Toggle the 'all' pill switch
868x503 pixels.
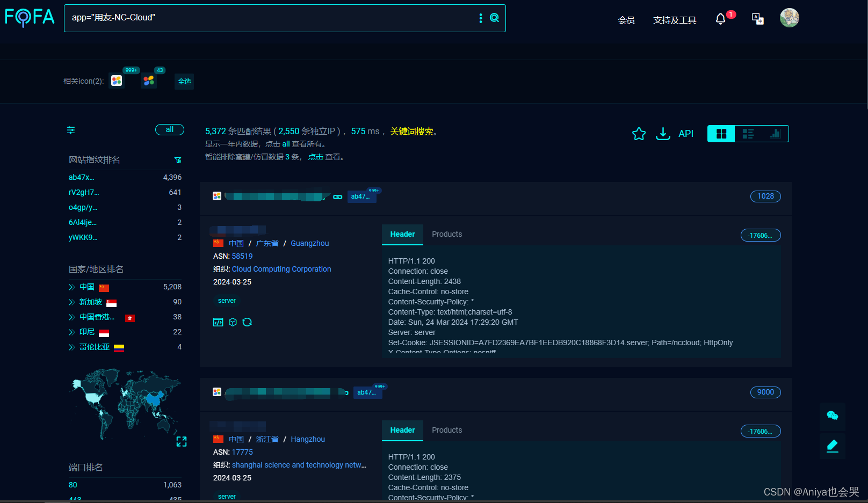[x=170, y=129]
